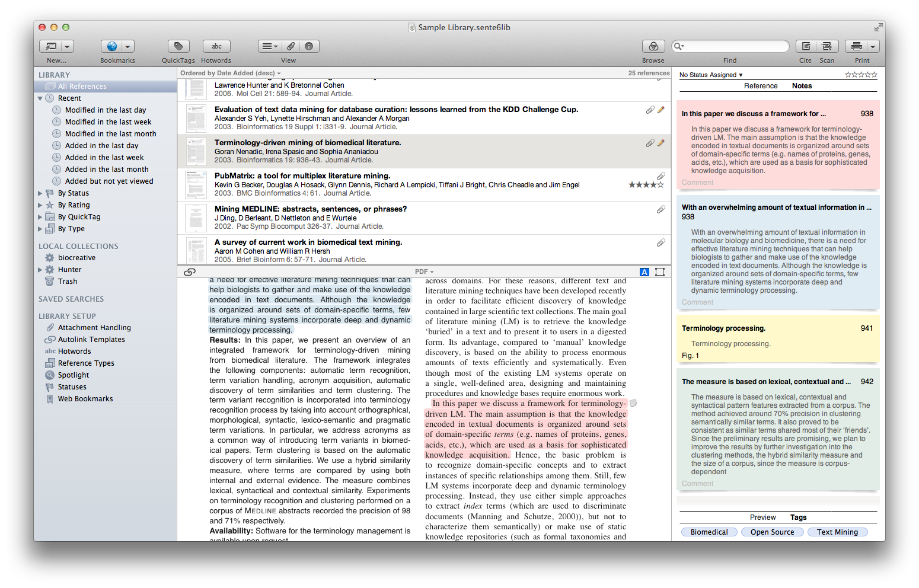919x588 pixels.
Task: Collapse the Recent group disclosure triangle
Action: click(x=40, y=98)
